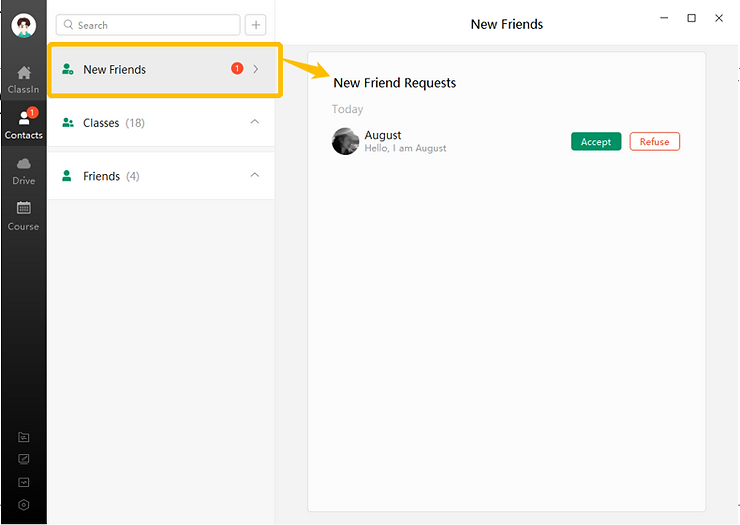Click the user profile avatar
The width and height of the screenshot is (740, 525).
[23, 26]
